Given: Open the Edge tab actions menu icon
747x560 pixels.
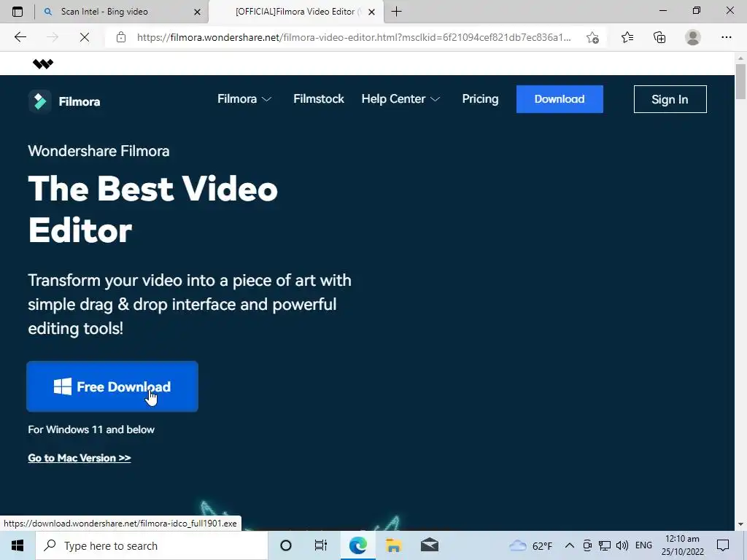Looking at the screenshot, I should 18,12.
